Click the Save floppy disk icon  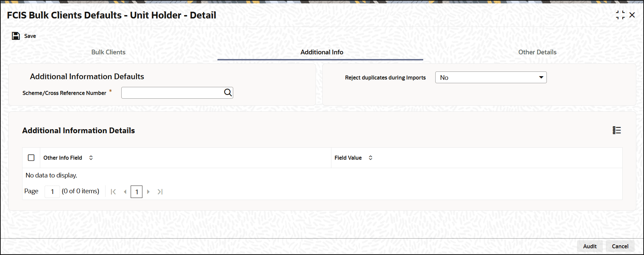tap(16, 36)
